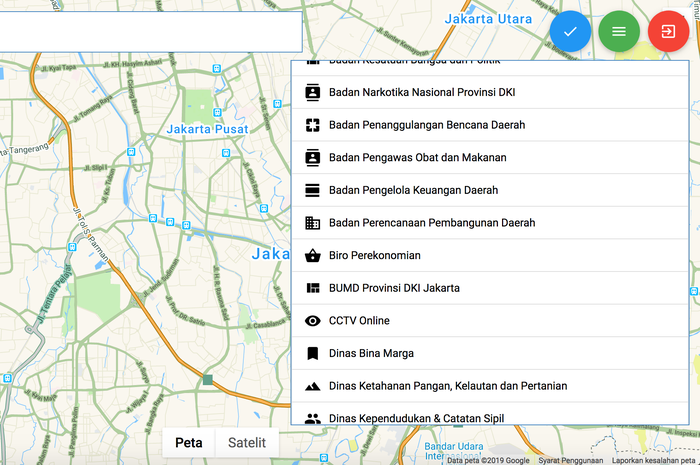Click transit station icon near Jl. KH. Hasyim Ashari
This screenshot has height=465, width=700.
tap(217, 69)
